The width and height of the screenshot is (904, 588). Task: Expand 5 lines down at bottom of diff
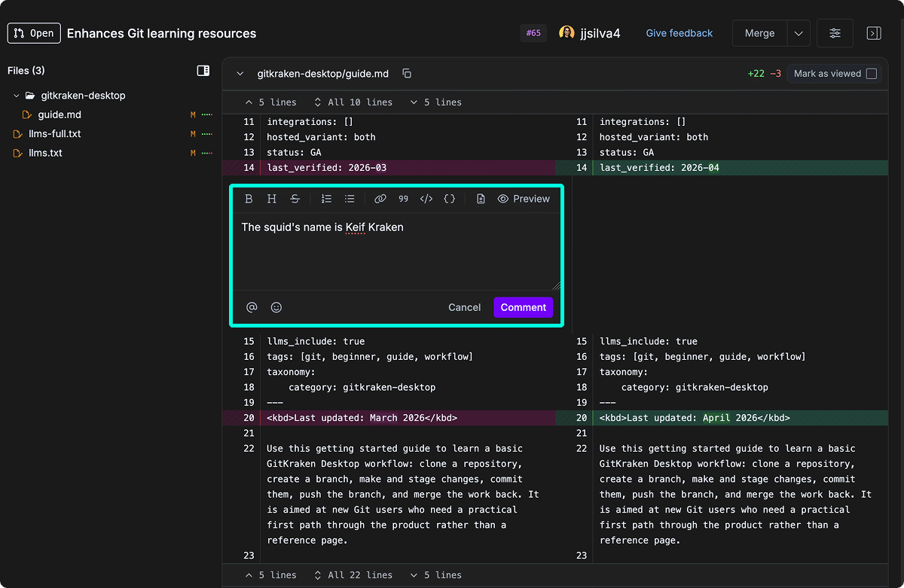pyautogui.click(x=435, y=575)
